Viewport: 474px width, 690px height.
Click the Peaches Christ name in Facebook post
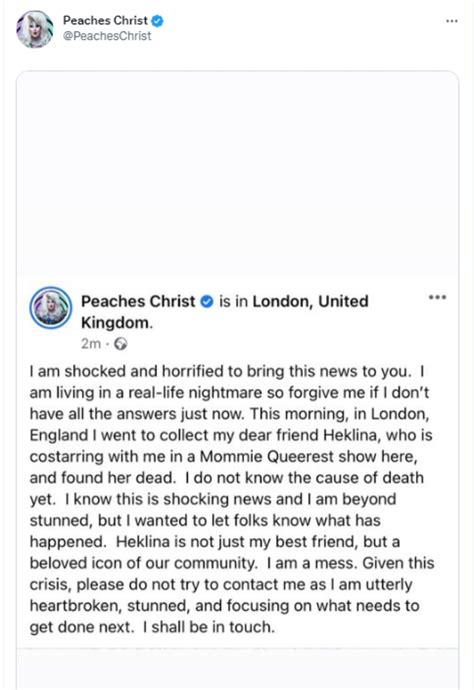138,301
